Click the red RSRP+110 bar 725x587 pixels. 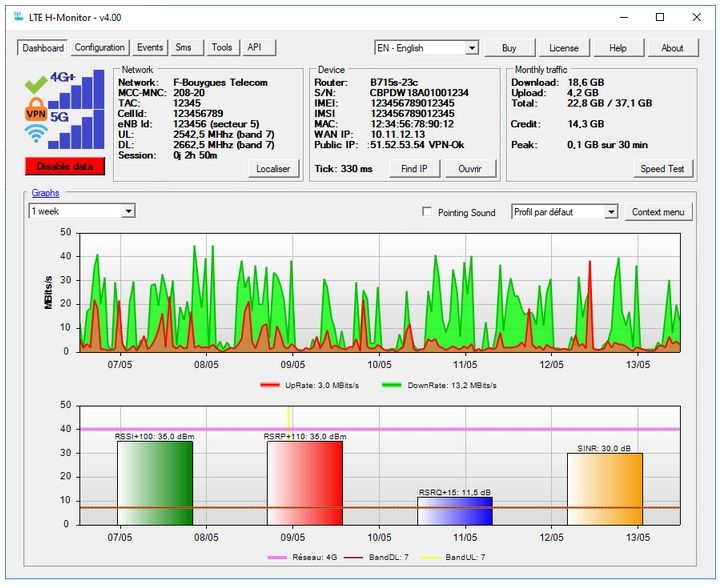(x=305, y=483)
